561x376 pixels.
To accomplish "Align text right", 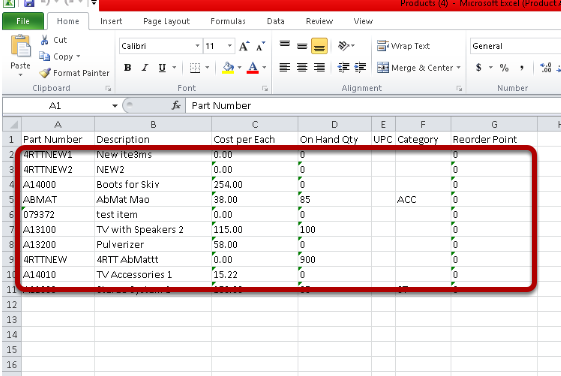I will [319, 67].
